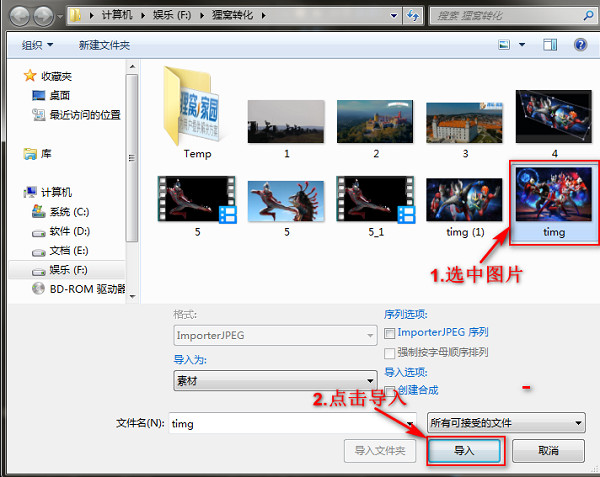Expand the breadcrumb arrow after 狸窝转化
Image resolution: width=600 pixels, height=477 pixels.
click(264, 16)
